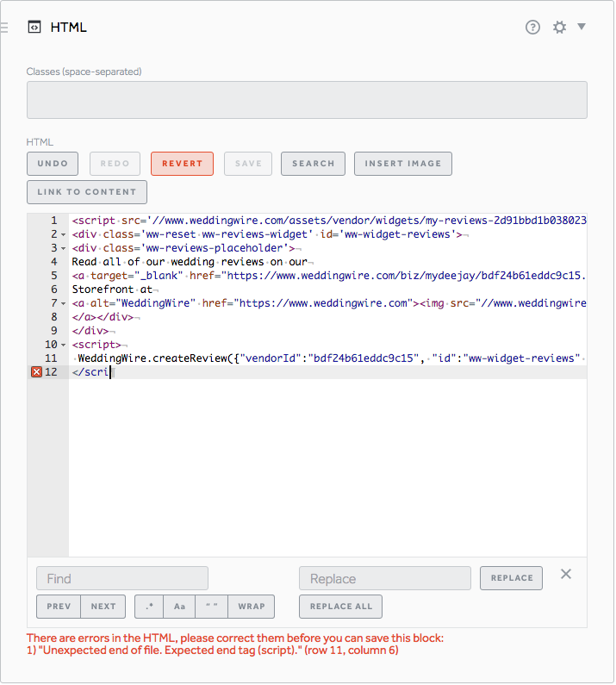
Task: Focus the Classes text field
Action: pos(307,100)
